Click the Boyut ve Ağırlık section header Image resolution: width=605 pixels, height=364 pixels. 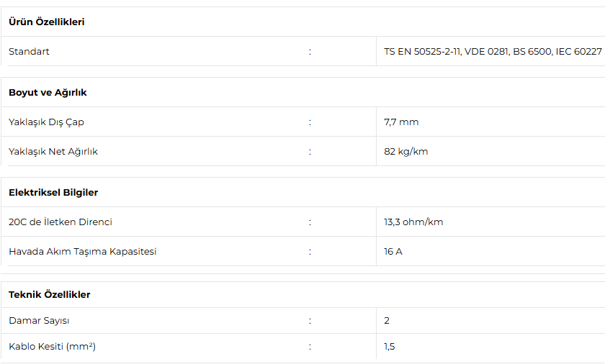tap(48, 93)
